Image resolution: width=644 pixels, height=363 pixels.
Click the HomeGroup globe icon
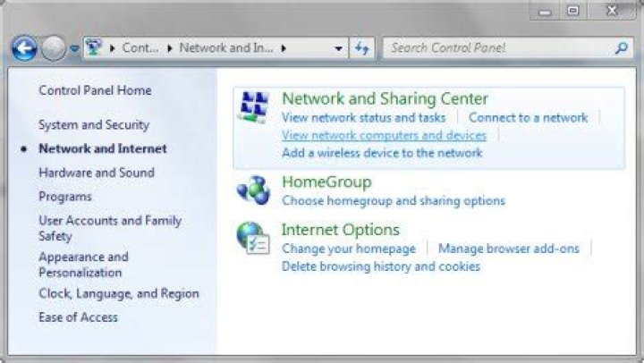click(x=253, y=190)
